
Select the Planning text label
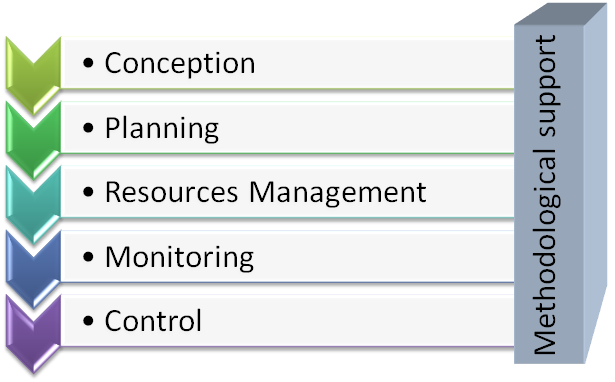(x=162, y=129)
